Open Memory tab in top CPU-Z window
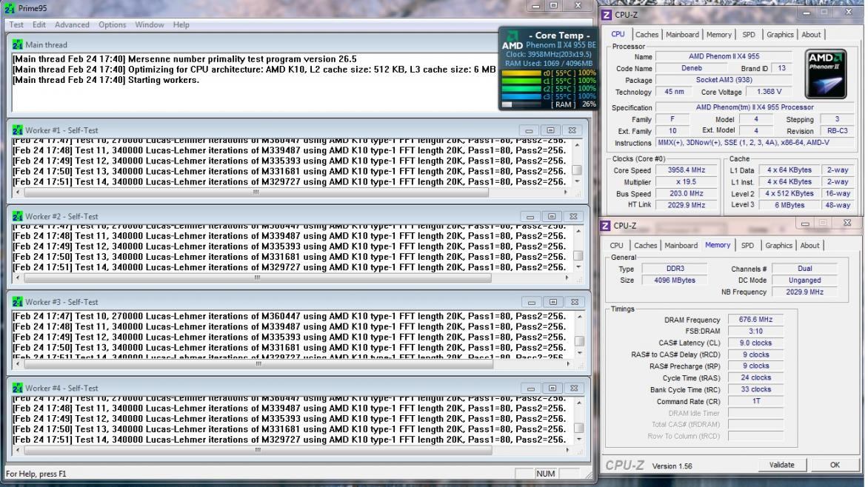The height and width of the screenshot is (487, 868). 718,34
